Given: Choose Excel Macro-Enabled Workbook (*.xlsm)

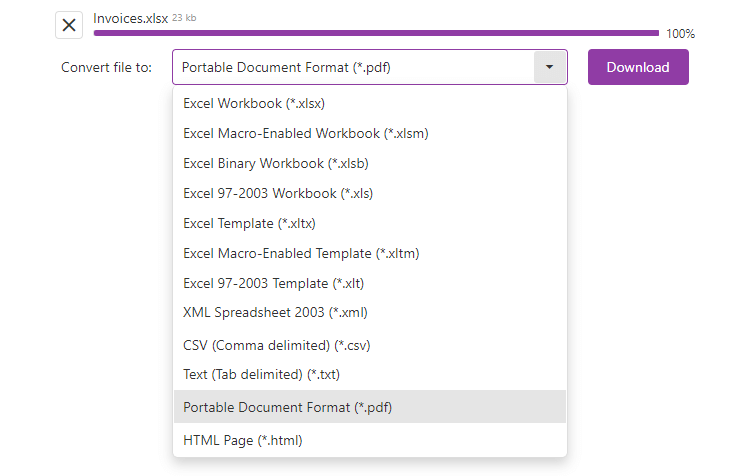Looking at the screenshot, I should [306, 133].
